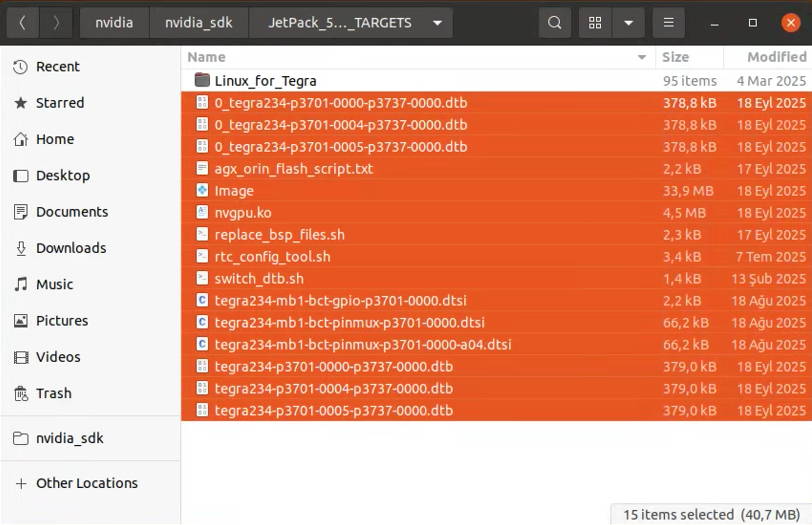Open Other Locations in sidebar
Screen dimensions: 812x525
click(91, 483)
